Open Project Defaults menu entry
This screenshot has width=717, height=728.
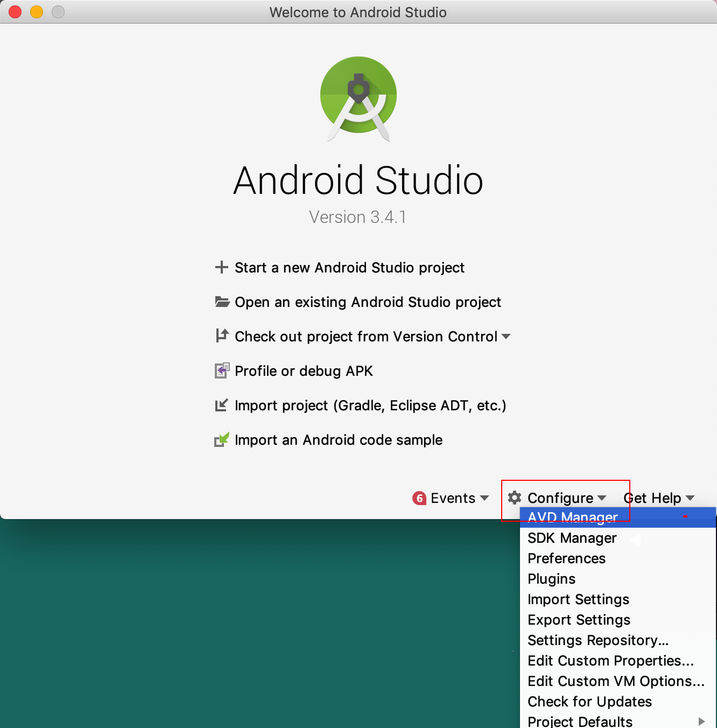click(618, 721)
